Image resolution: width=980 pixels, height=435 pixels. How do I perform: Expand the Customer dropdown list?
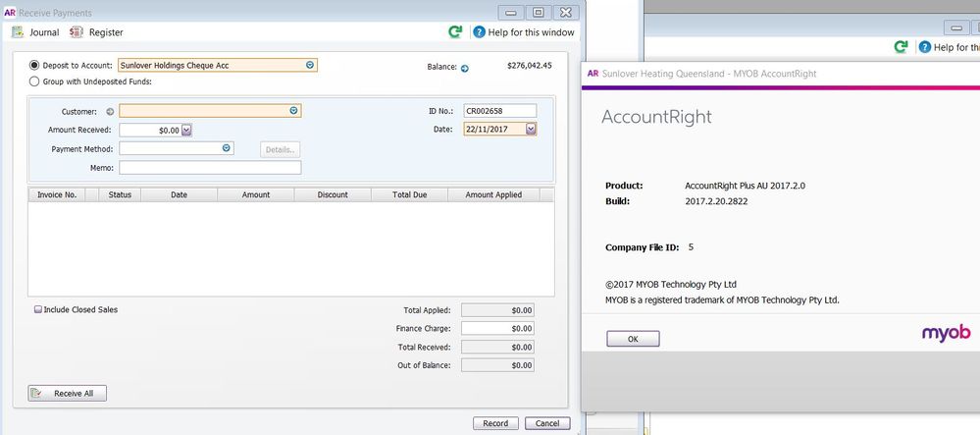pyautogui.click(x=293, y=111)
